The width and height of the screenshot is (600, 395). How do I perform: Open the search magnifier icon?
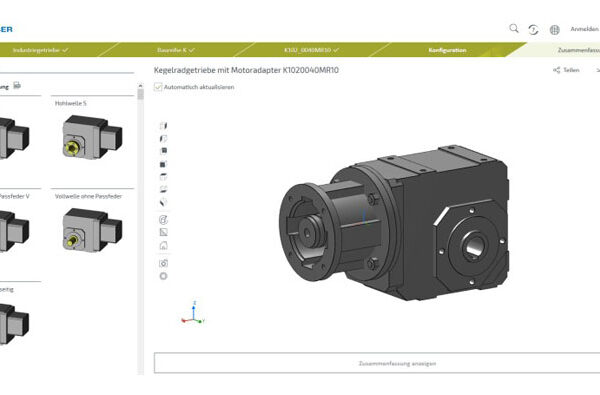(x=514, y=28)
